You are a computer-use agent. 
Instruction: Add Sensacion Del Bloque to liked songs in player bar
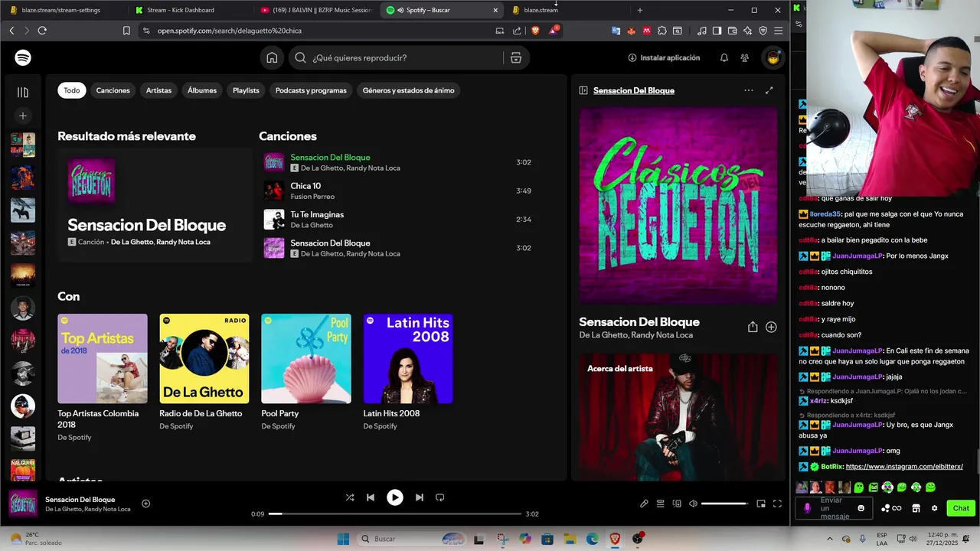145,504
